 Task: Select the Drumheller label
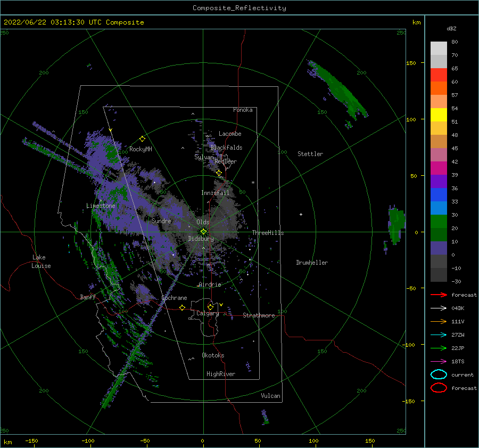click(312, 263)
